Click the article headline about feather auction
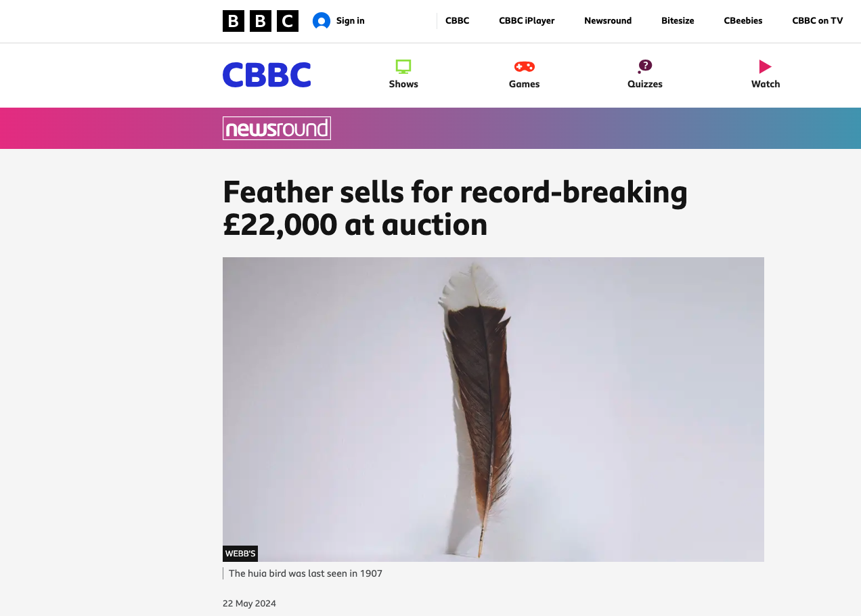Screen dimensions: 861x616 [x=455, y=208]
